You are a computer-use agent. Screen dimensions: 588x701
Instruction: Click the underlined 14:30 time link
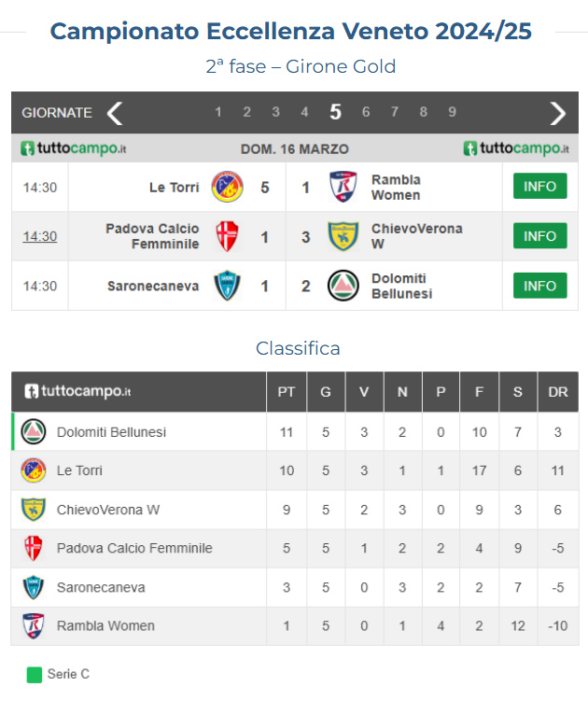pyautogui.click(x=40, y=236)
